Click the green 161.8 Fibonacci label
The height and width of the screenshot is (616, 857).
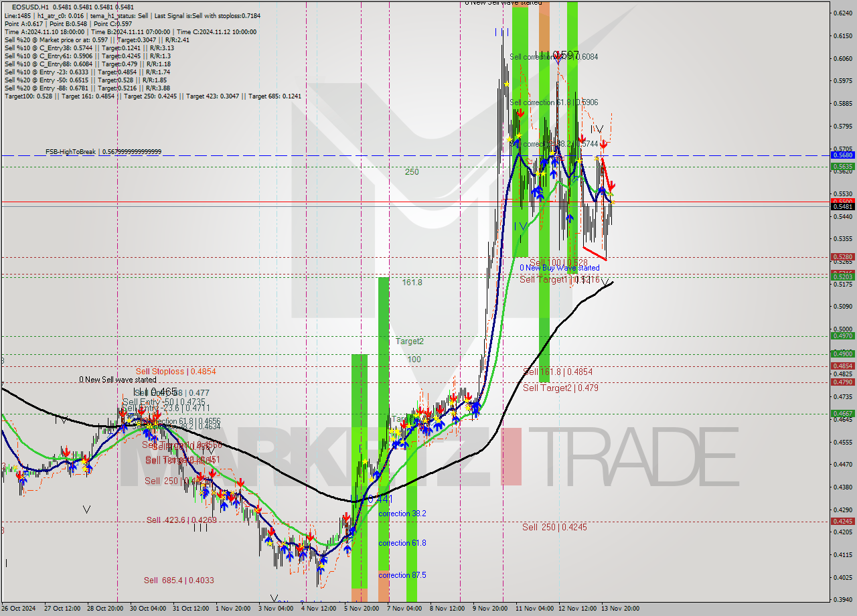click(412, 283)
